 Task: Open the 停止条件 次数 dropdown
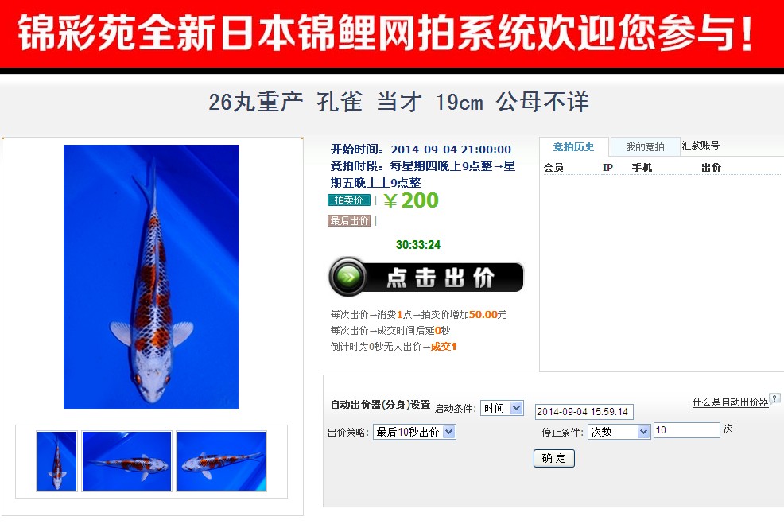click(x=619, y=432)
